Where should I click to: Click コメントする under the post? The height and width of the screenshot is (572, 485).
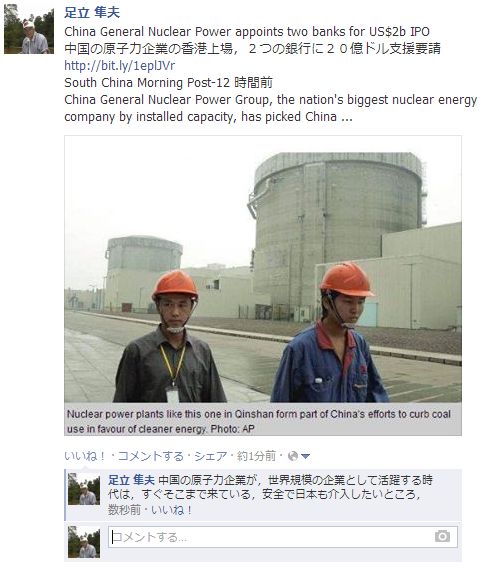coord(151,456)
